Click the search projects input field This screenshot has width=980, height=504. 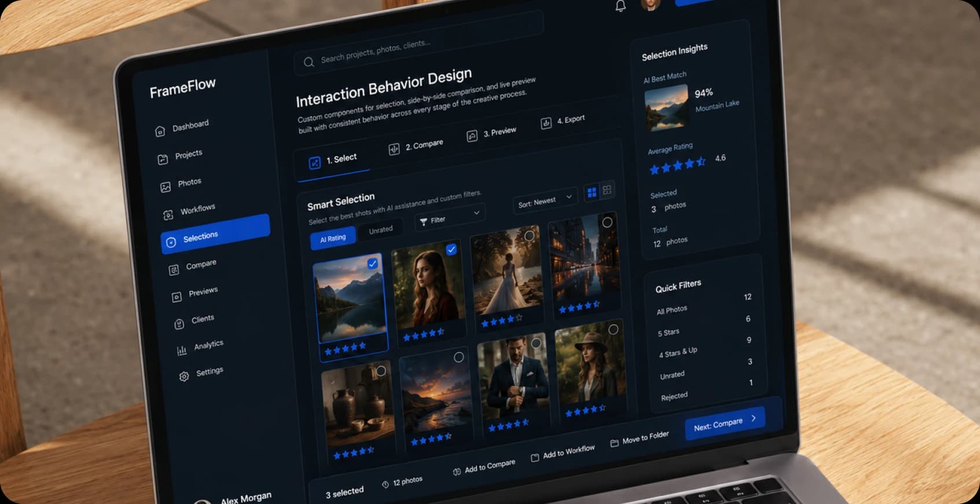(x=419, y=42)
